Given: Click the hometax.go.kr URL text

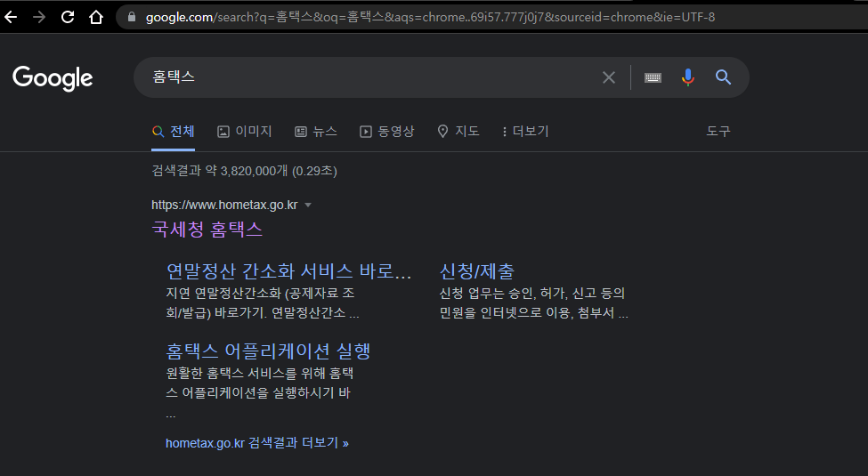Looking at the screenshot, I should pyautogui.click(x=224, y=205).
